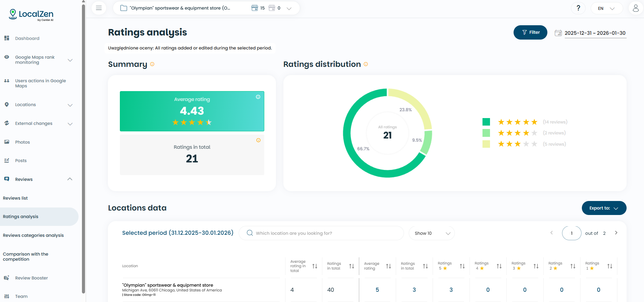Viewport: 644px width, 302px height.
Task: Click the Average rating card info icon
Action: 258,97
